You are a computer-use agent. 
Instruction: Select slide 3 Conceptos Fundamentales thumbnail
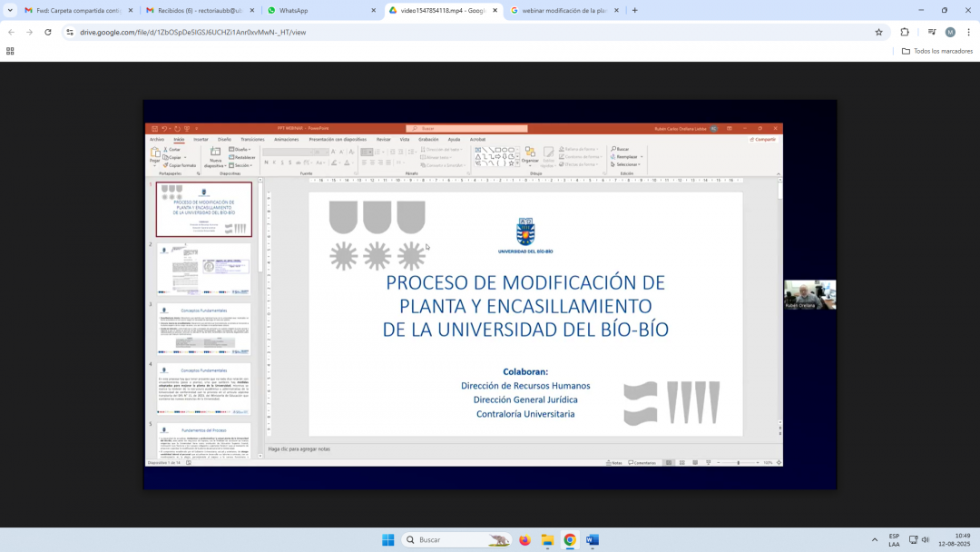tap(204, 329)
